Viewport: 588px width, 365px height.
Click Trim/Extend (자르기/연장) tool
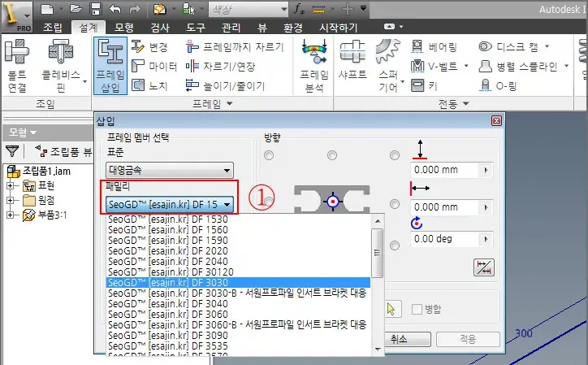click(x=221, y=66)
